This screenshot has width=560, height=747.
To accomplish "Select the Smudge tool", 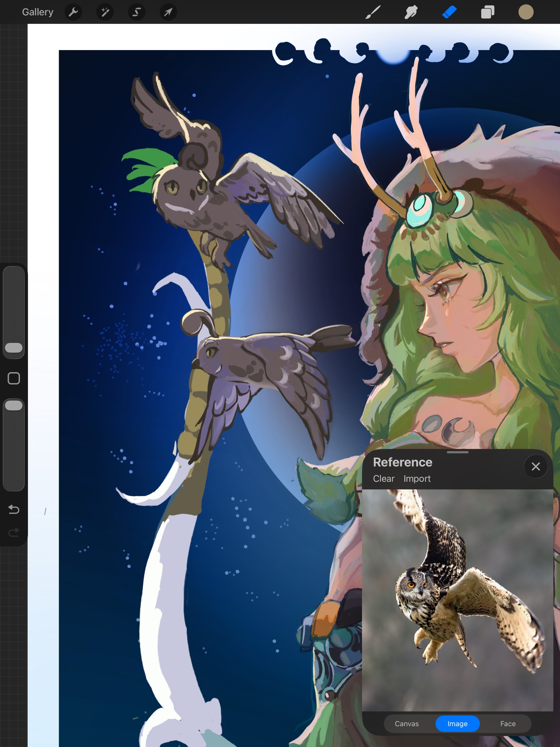I will 411,12.
